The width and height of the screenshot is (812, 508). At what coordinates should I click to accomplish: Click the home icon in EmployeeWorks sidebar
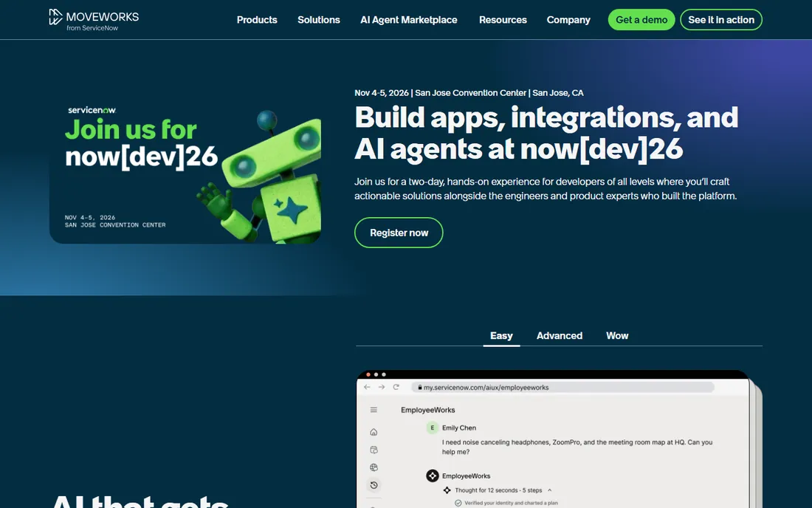click(x=374, y=432)
